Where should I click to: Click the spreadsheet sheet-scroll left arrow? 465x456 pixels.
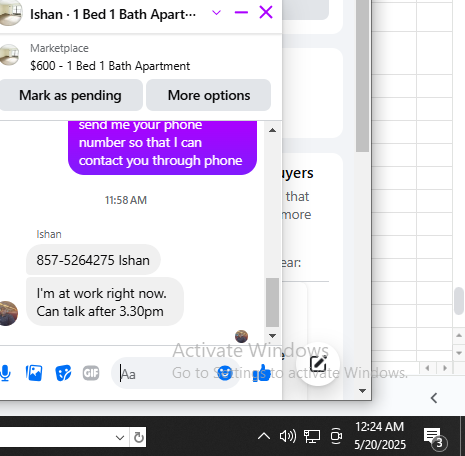coord(428,368)
